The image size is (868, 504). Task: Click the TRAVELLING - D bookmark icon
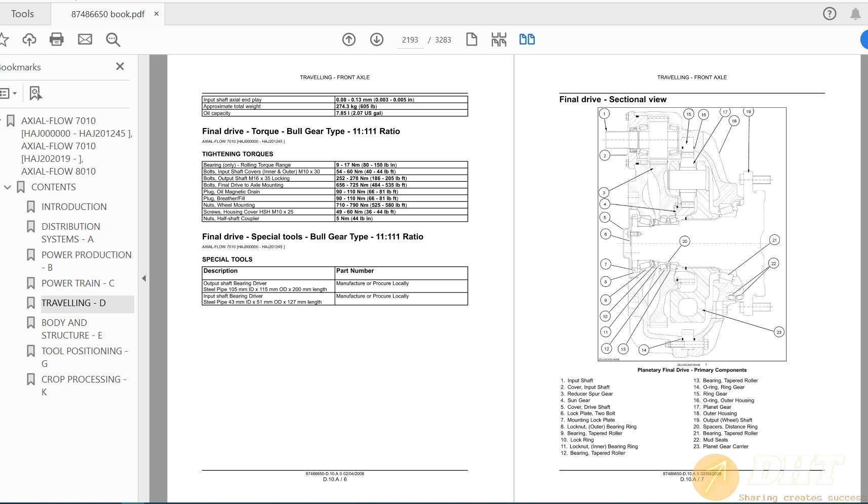(31, 303)
